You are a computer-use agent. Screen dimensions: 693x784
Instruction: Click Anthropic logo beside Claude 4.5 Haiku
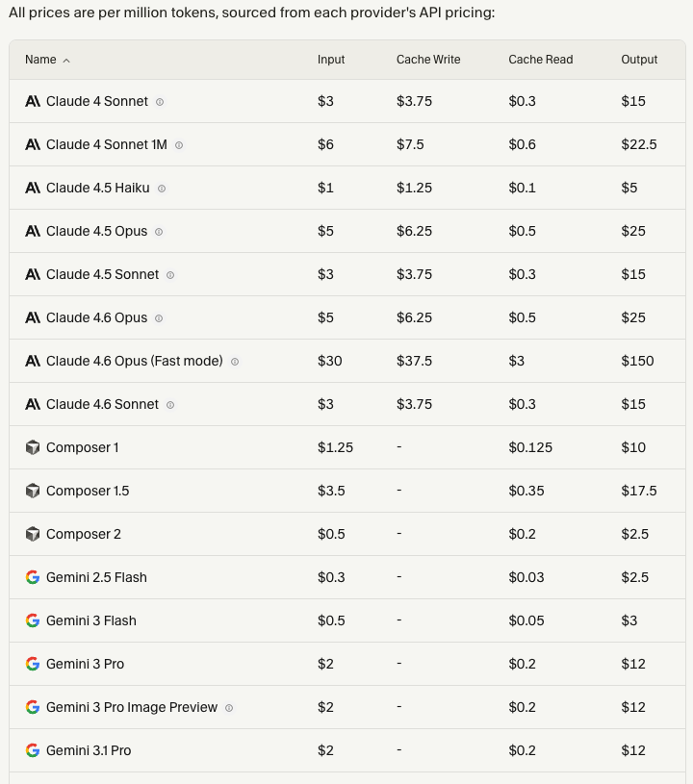tap(33, 188)
